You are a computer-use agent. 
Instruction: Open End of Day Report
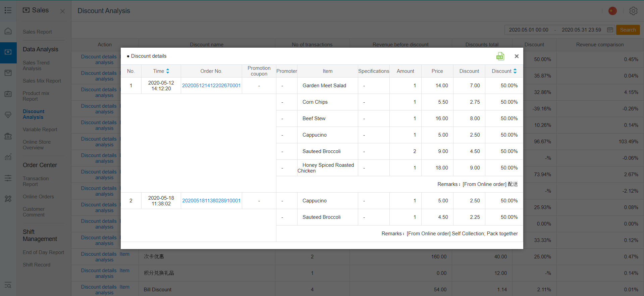(x=43, y=252)
